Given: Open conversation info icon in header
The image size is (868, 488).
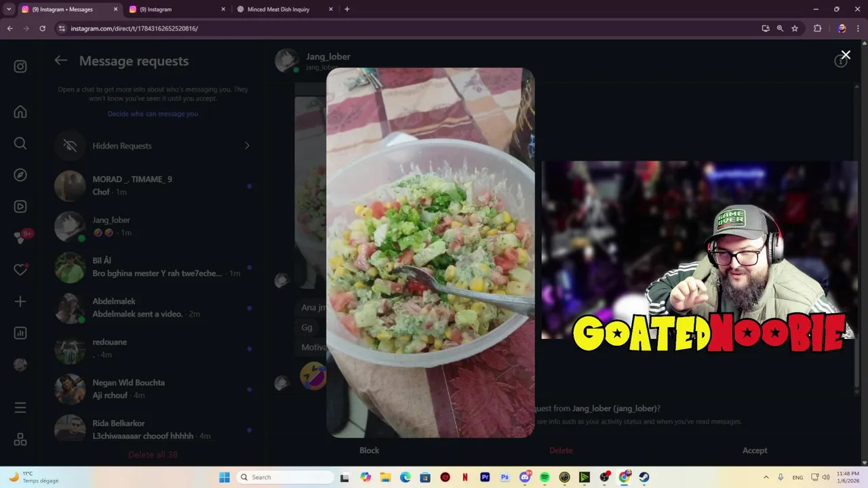Looking at the screenshot, I should (840, 61).
